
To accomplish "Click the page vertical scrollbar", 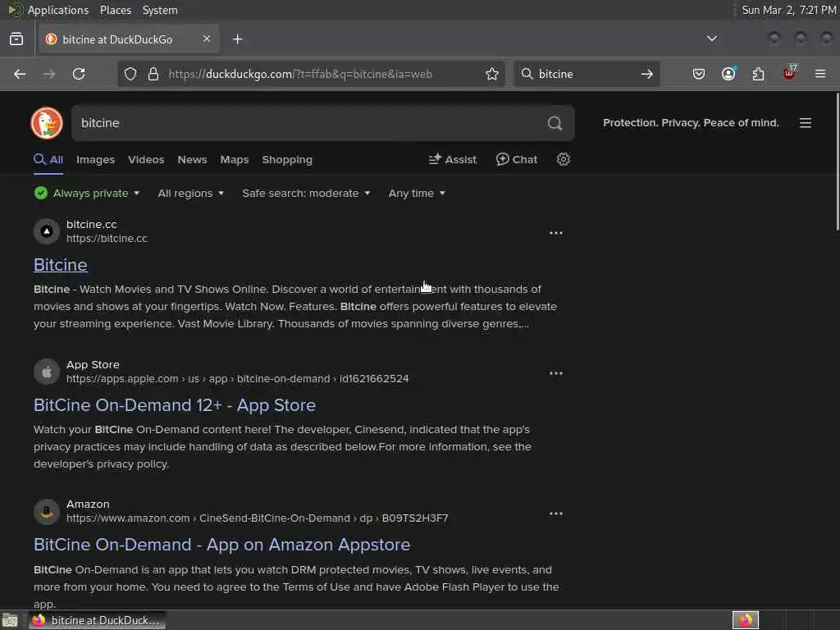I will (837, 162).
